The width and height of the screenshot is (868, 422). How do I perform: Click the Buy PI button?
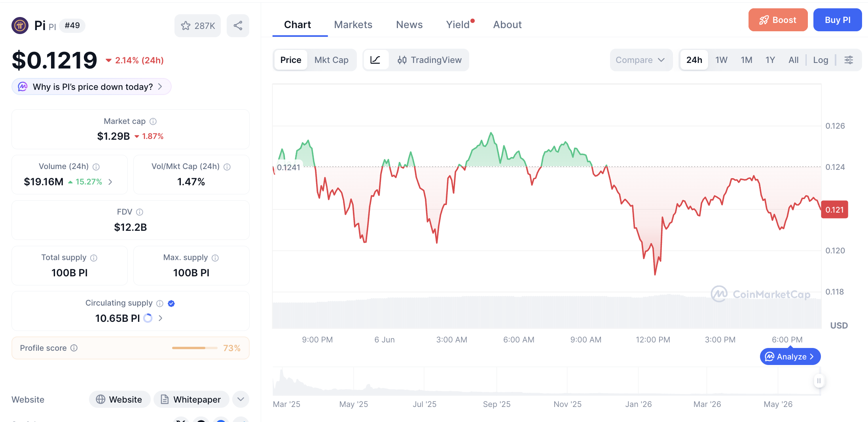click(x=838, y=20)
